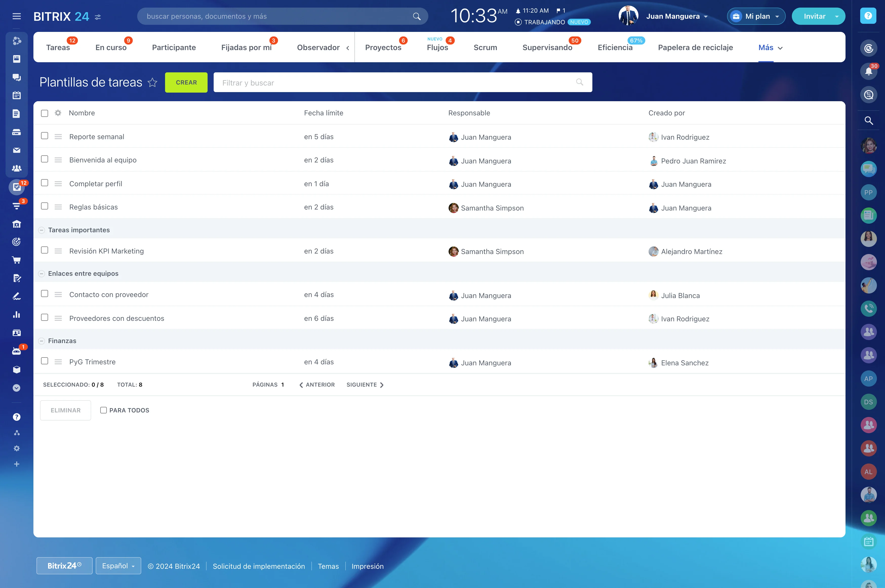Open the table settings gear icon
Viewport: 885px width, 588px height.
58,113
